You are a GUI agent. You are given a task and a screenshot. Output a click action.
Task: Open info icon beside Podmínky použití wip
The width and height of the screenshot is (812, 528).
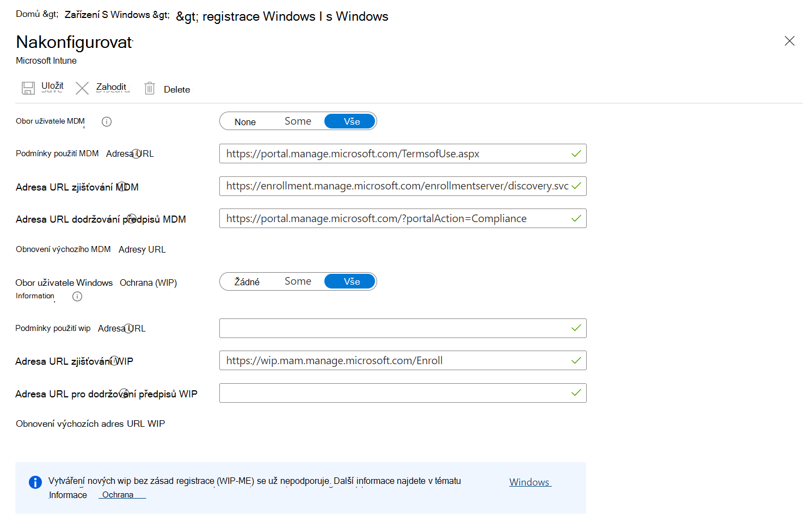click(129, 328)
